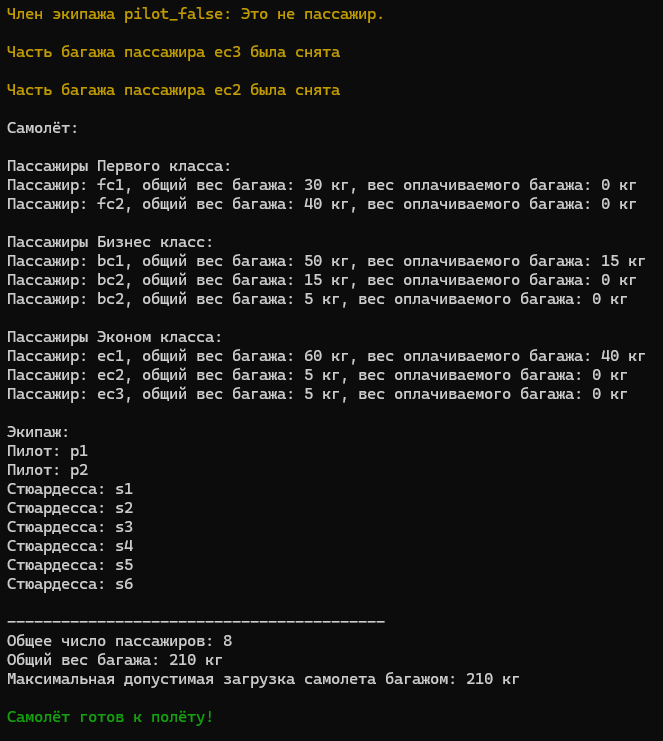Click the Пассажиры Эконом класса heading
This screenshot has width=663, height=741.
coord(114,337)
